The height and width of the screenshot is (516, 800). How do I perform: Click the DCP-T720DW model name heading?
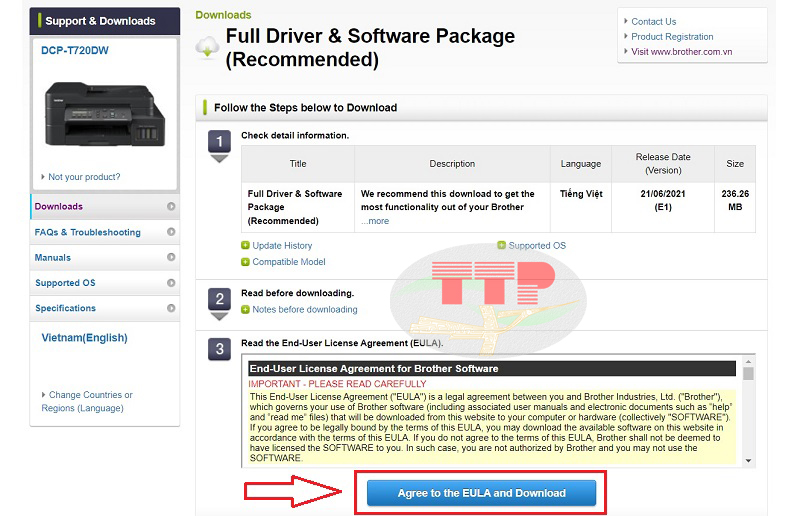74,51
